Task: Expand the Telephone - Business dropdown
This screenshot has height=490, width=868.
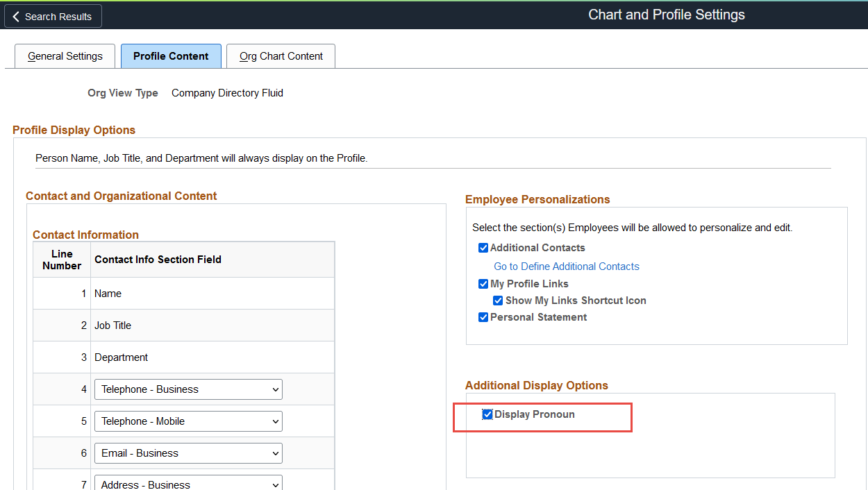Action: 188,389
